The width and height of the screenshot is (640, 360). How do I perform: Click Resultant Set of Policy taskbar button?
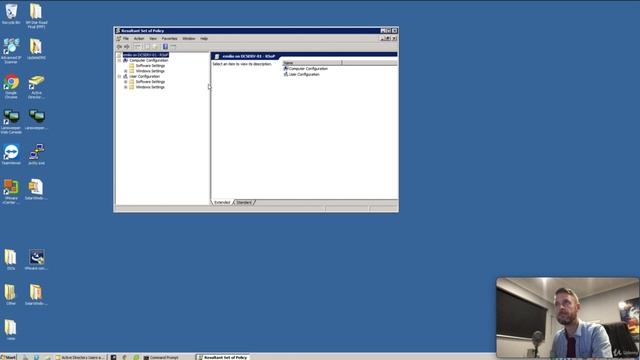[x=222, y=357]
